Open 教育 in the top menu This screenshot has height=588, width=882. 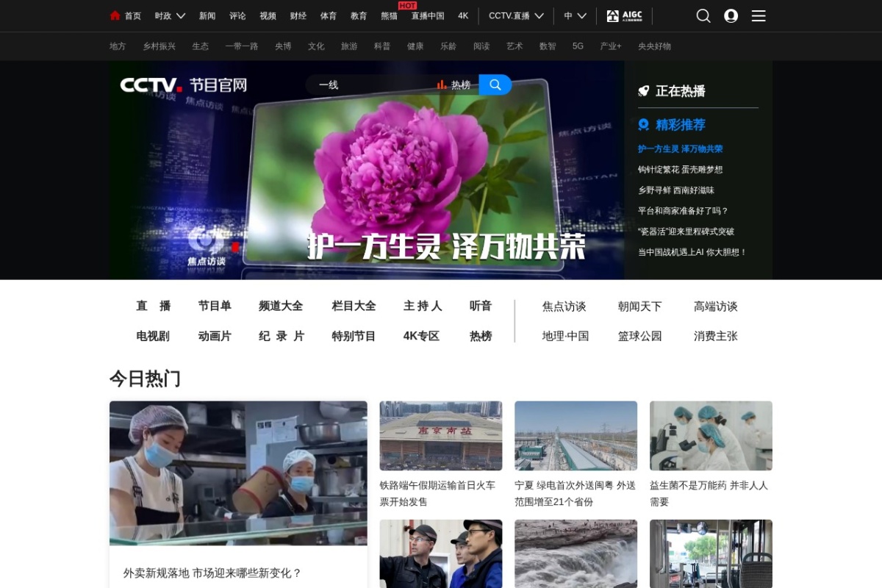click(x=359, y=15)
